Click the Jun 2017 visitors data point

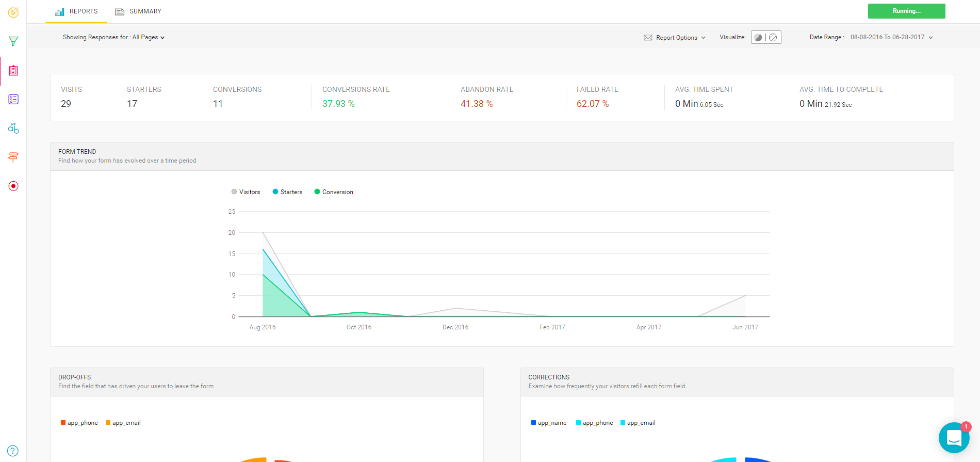(x=745, y=296)
